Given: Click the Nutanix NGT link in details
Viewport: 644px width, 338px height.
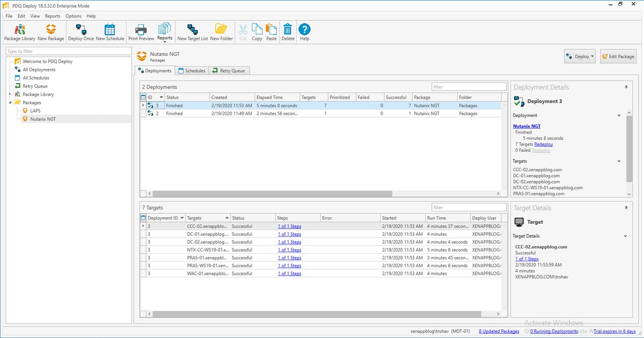Looking at the screenshot, I should [x=526, y=126].
